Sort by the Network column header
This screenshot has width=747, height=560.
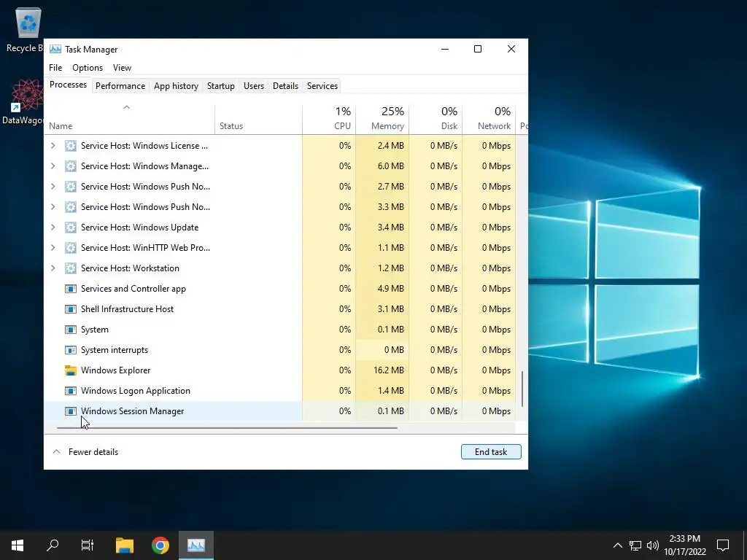489,119
